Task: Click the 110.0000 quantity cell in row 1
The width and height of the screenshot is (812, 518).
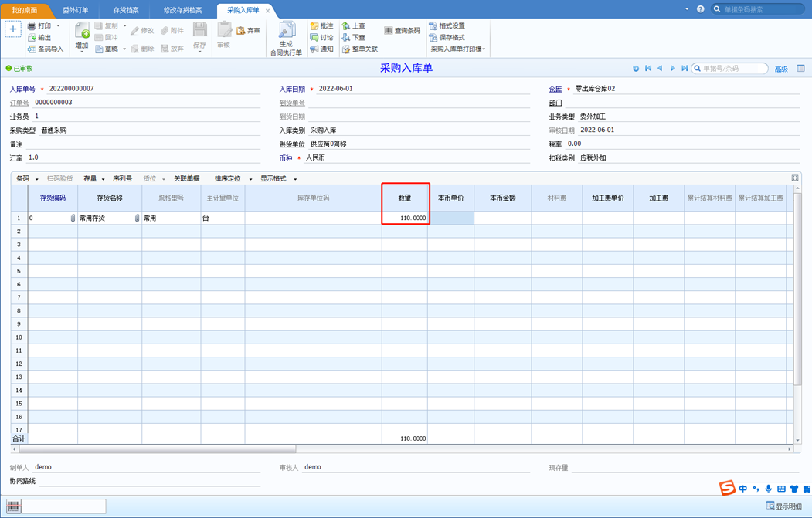Action: click(404, 218)
